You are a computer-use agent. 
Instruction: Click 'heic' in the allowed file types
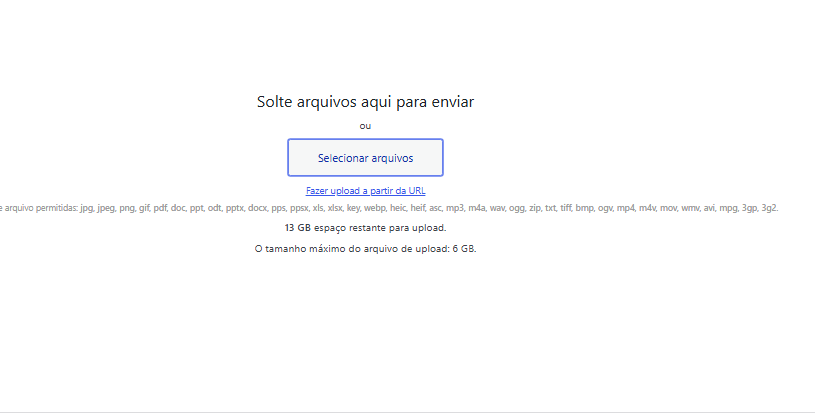pyautogui.click(x=398, y=208)
